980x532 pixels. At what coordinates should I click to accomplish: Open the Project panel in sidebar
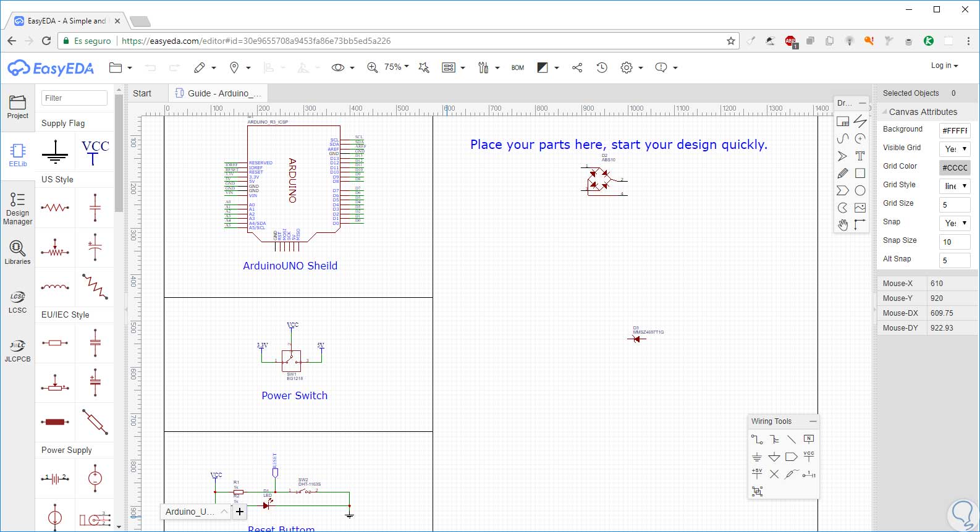point(18,108)
